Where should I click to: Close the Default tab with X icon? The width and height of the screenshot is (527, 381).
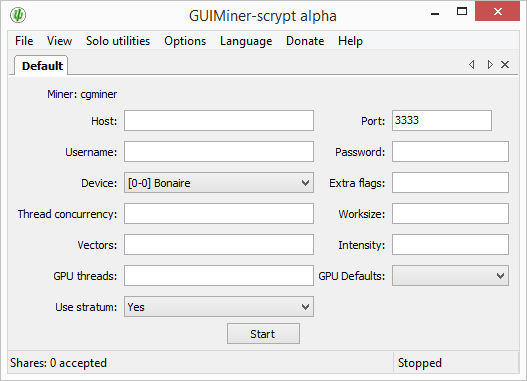click(505, 65)
